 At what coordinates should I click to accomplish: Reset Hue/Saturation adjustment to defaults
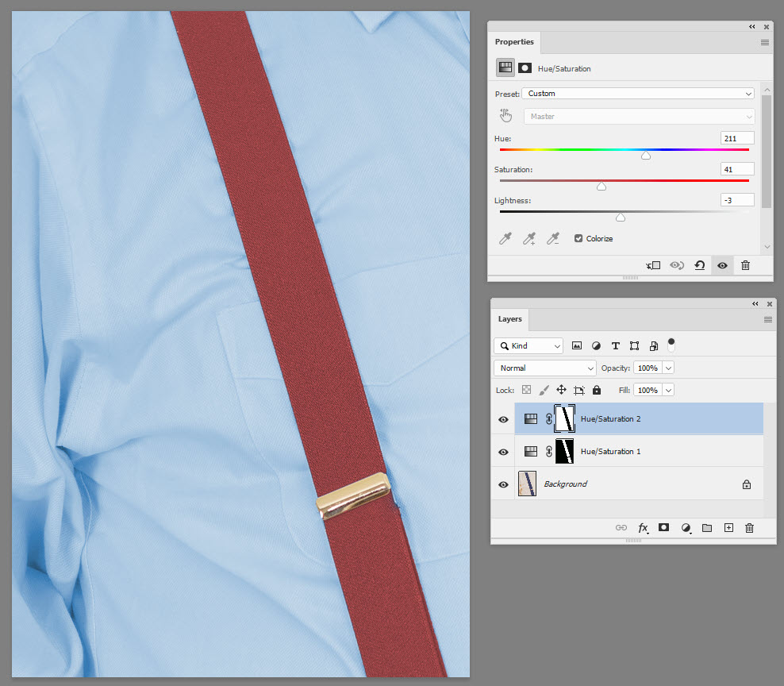pyautogui.click(x=699, y=265)
